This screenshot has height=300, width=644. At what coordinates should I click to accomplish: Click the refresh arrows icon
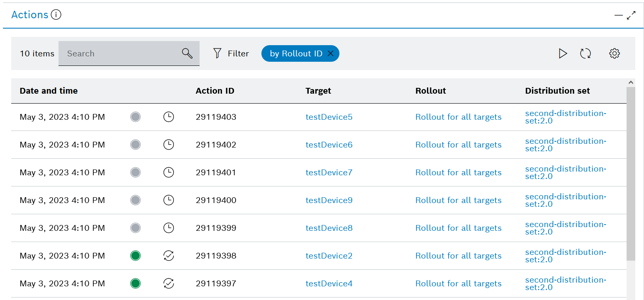tap(585, 53)
